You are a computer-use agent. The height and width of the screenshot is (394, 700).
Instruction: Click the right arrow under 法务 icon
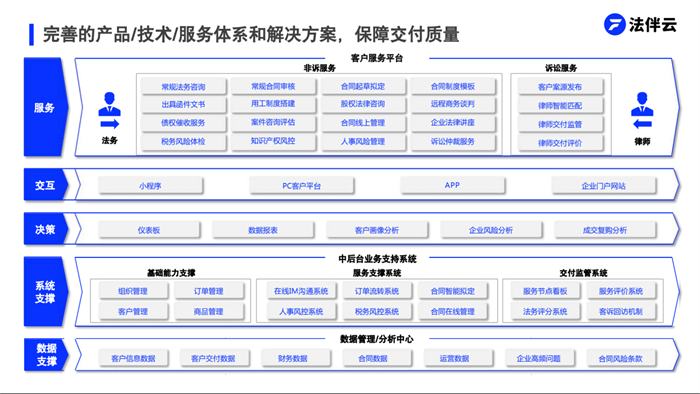click(109, 124)
